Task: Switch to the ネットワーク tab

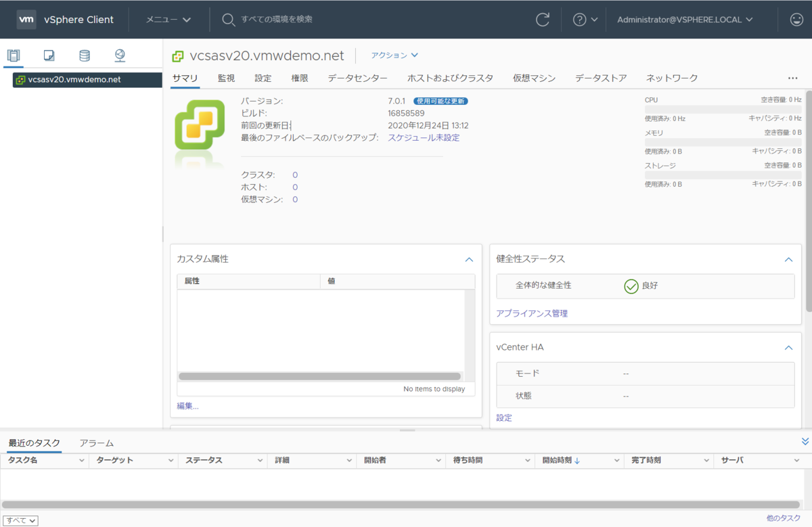Action: [x=672, y=78]
